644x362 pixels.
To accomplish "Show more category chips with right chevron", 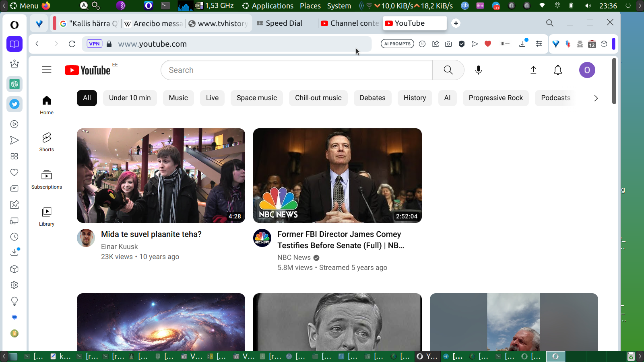I will tap(596, 98).
